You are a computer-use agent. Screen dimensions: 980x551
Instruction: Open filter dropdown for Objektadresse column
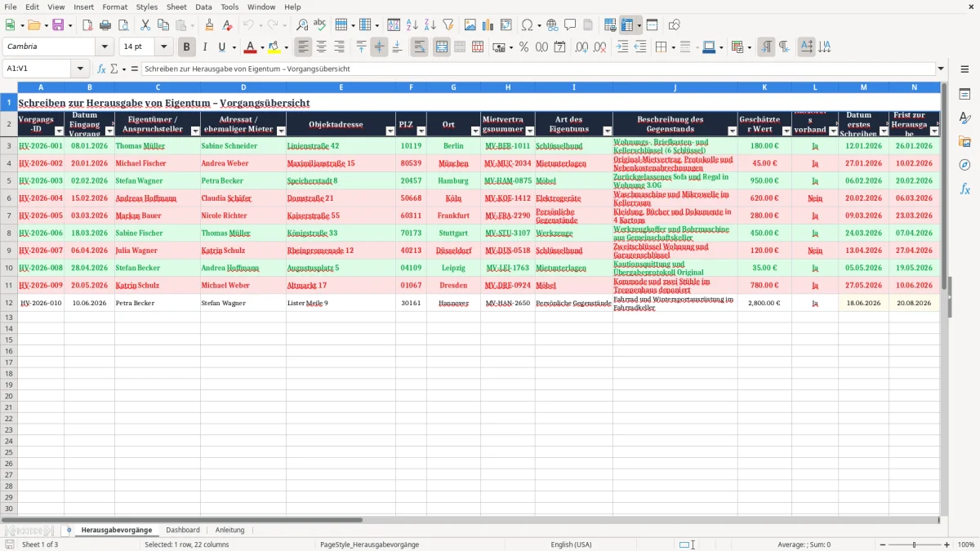tap(390, 131)
